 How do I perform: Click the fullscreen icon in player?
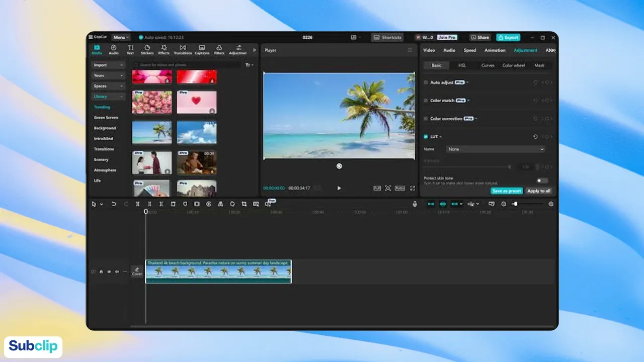pyautogui.click(x=413, y=188)
